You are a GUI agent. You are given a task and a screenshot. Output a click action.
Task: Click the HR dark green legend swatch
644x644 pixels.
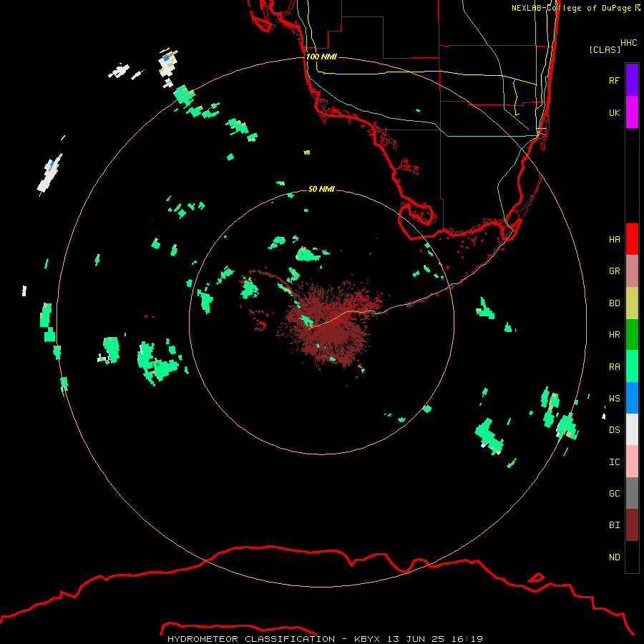coord(632,335)
